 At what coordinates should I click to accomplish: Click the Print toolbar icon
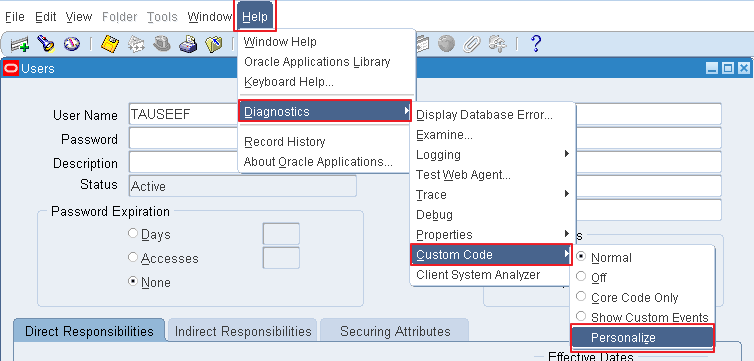(188, 45)
